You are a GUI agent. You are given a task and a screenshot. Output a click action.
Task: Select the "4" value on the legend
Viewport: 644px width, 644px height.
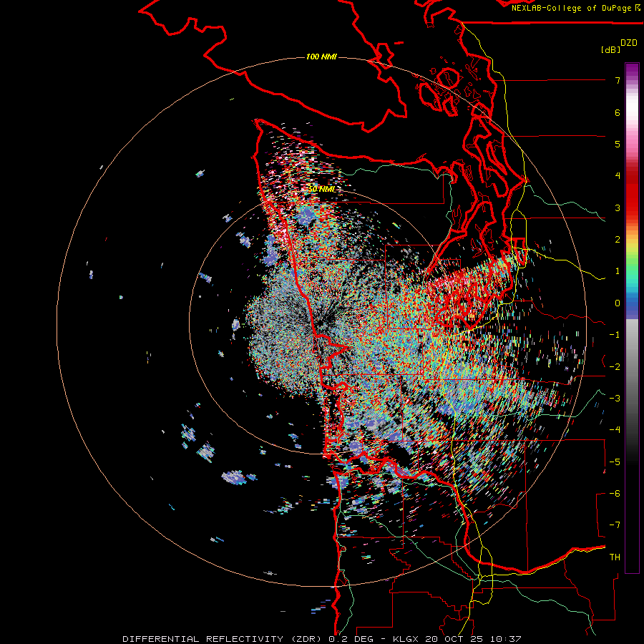pyautogui.click(x=618, y=176)
